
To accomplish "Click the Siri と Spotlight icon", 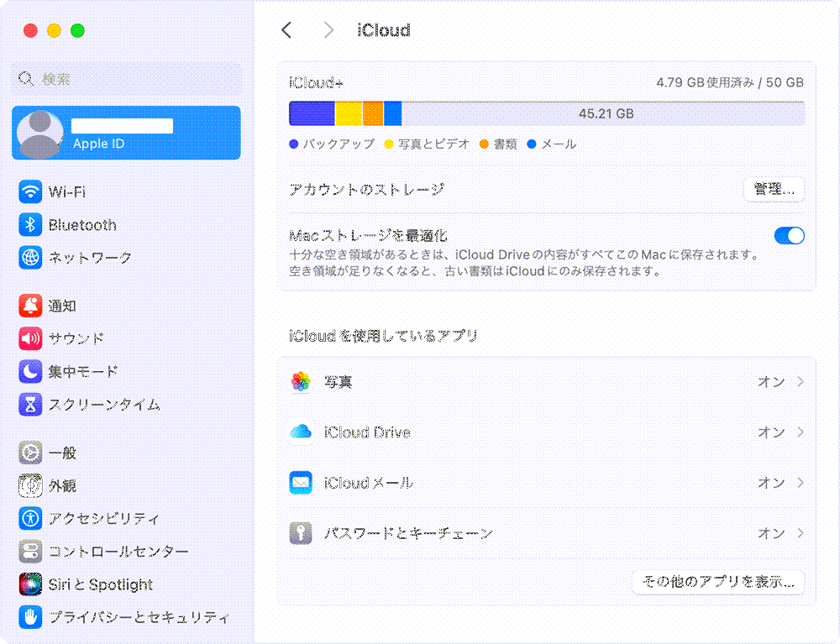I will point(30,584).
